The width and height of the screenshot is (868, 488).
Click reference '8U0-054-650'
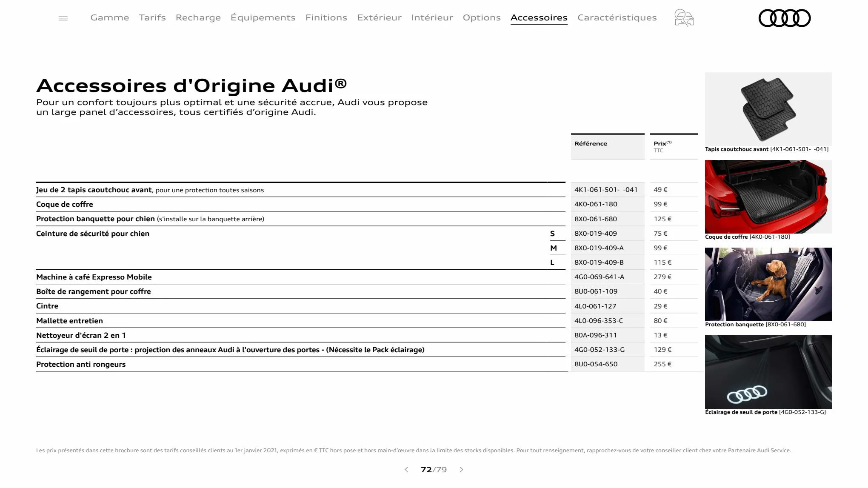click(596, 364)
